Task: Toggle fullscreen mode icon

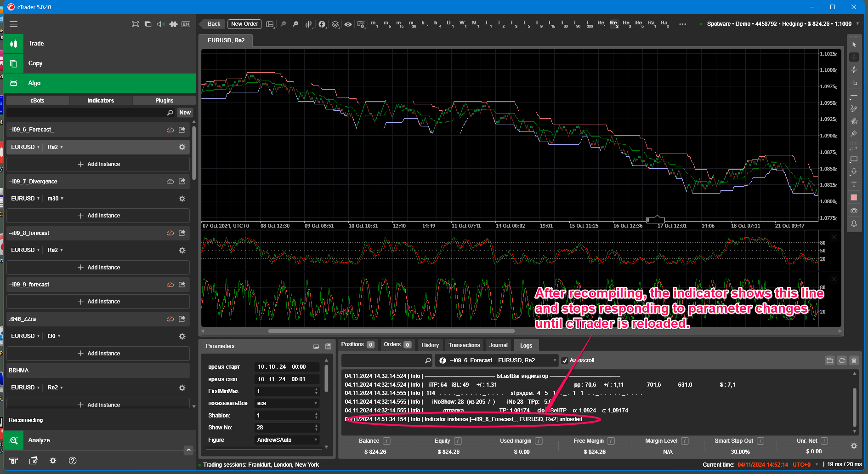Action: pyautogui.click(x=135, y=24)
